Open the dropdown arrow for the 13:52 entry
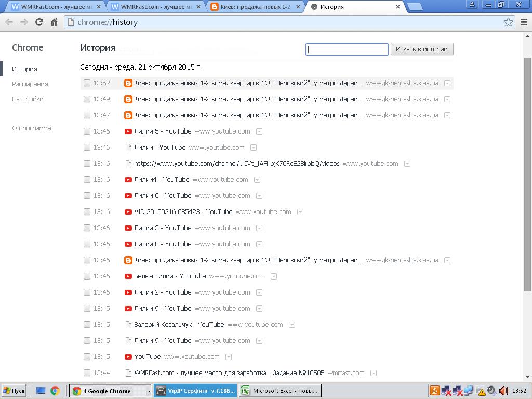532x399 pixels. pyautogui.click(x=447, y=84)
